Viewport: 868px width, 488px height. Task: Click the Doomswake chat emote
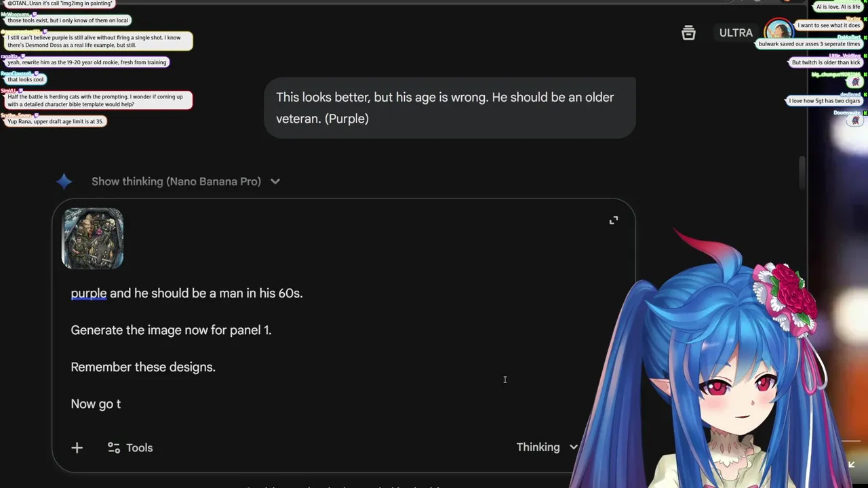click(855, 120)
